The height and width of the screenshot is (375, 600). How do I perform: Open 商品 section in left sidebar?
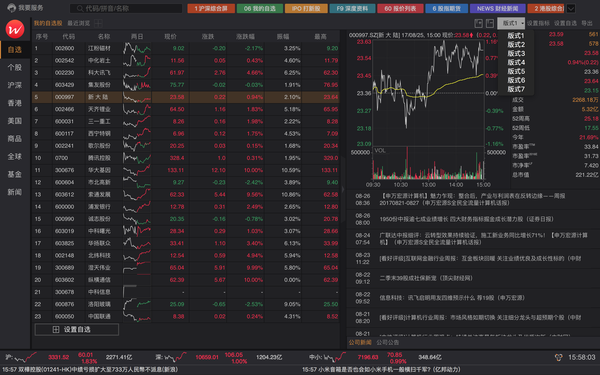point(15,139)
